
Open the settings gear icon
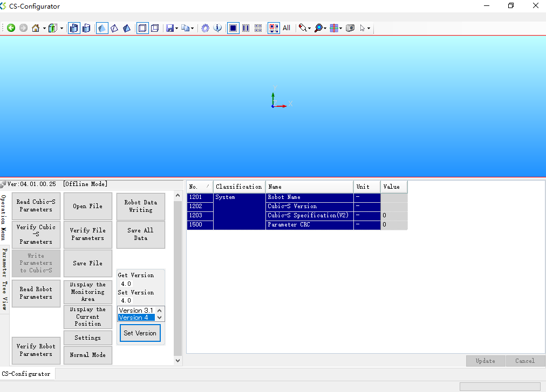205,27
